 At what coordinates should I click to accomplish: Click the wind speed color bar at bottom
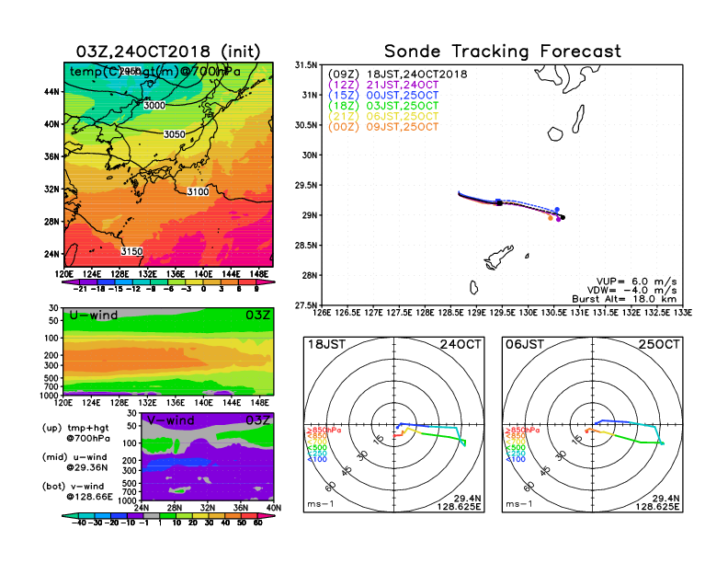[x=168, y=522]
